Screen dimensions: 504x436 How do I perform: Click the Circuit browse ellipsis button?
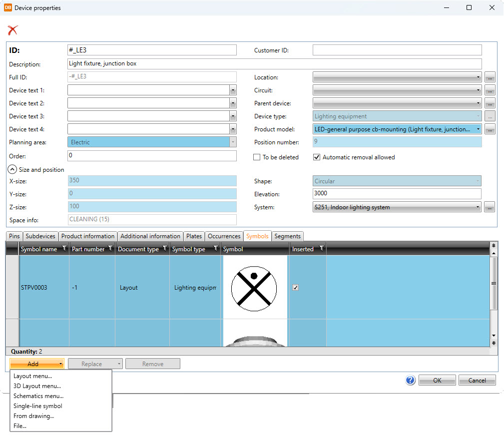490,90
